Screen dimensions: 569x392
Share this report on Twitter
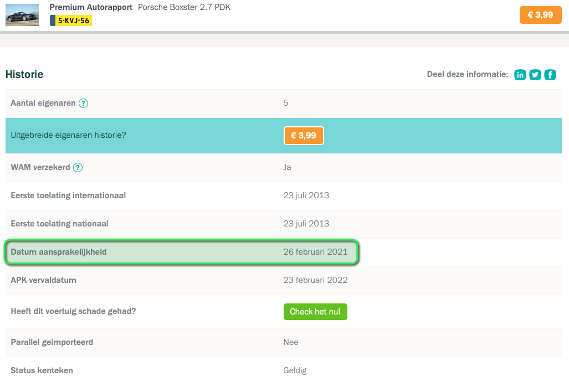pyautogui.click(x=535, y=75)
